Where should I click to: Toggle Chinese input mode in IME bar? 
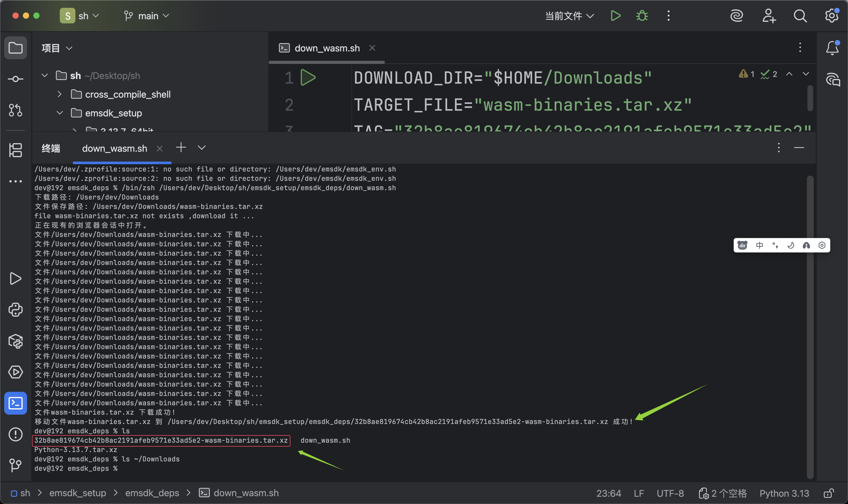tap(759, 245)
